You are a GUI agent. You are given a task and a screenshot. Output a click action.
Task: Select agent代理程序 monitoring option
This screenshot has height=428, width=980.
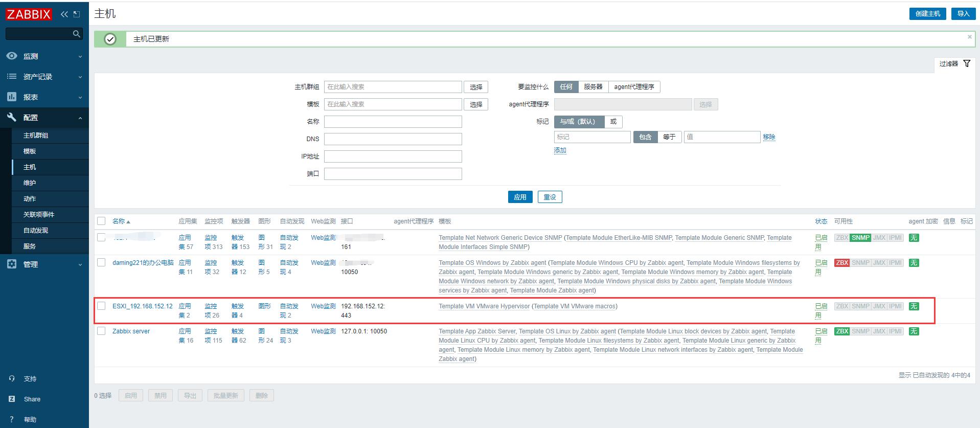pos(634,87)
